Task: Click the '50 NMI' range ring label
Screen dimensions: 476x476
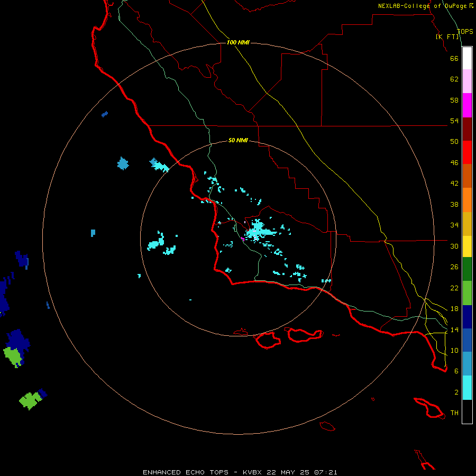Action: tap(238, 140)
